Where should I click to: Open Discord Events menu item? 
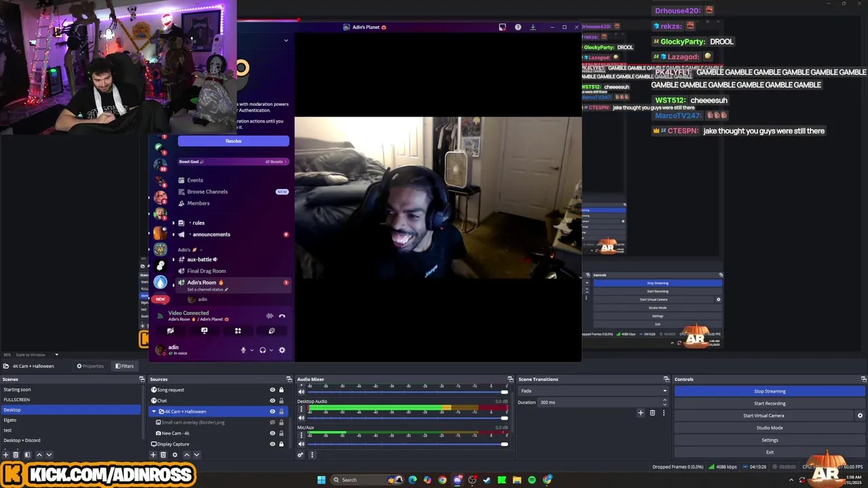195,180
